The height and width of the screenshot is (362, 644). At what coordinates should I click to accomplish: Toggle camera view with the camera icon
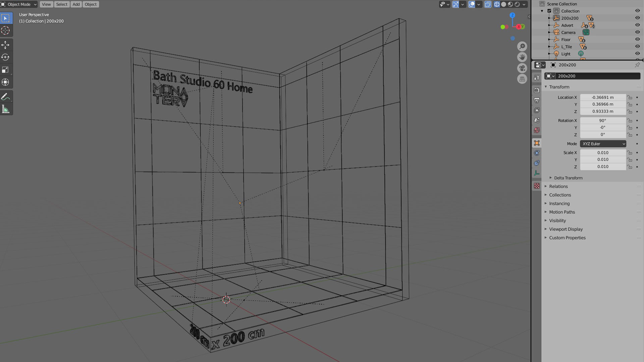coord(522,68)
